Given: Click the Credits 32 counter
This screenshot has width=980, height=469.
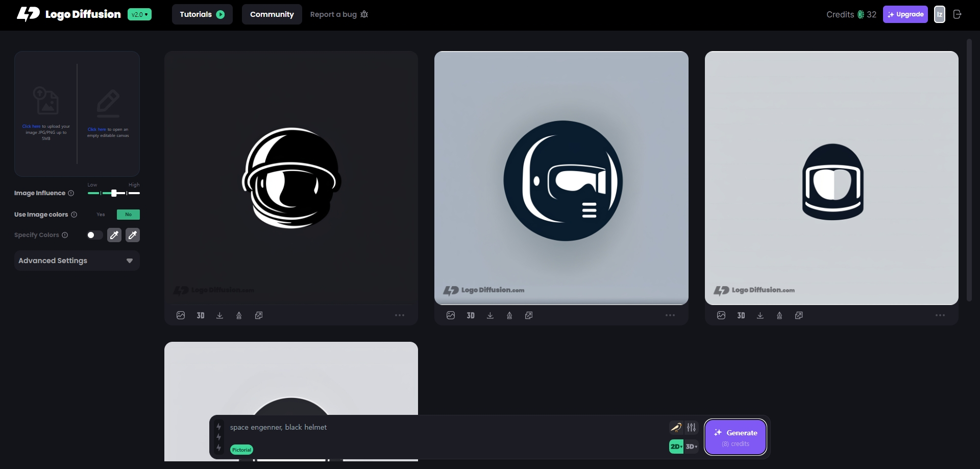Looking at the screenshot, I should 851,14.
